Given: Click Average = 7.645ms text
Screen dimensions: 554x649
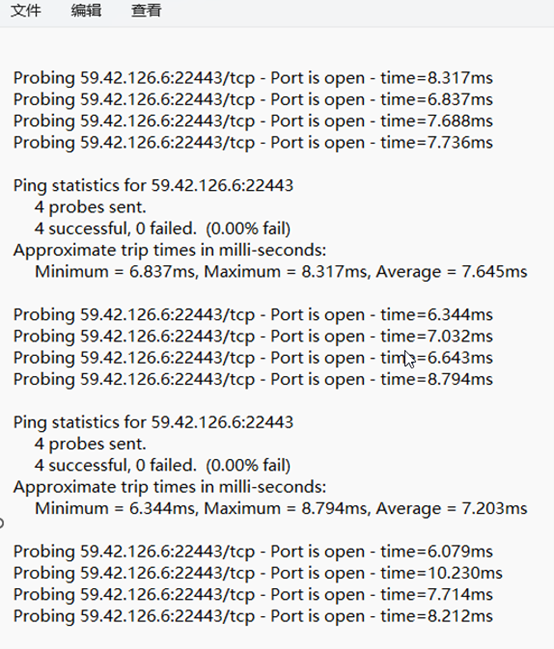Looking at the screenshot, I should pyautogui.click(x=452, y=272).
